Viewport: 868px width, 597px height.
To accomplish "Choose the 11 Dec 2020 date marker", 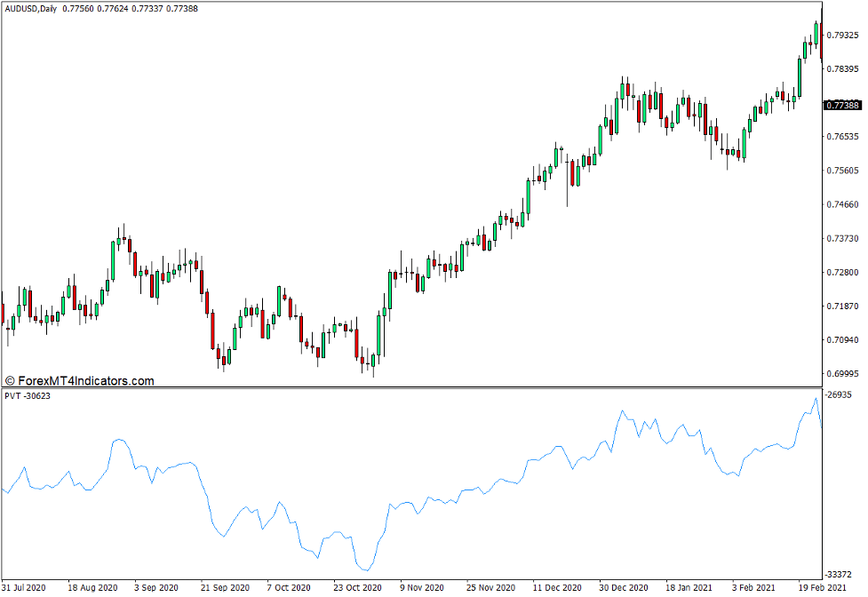I will pos(557,588).
